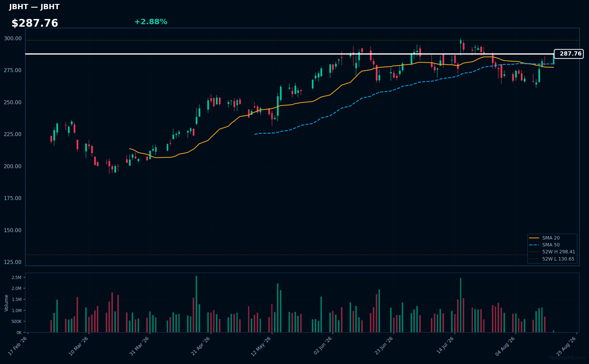Click the tallest green volume bar in mid-April
Screen dimensions: 589x364
tap(196, 304)
